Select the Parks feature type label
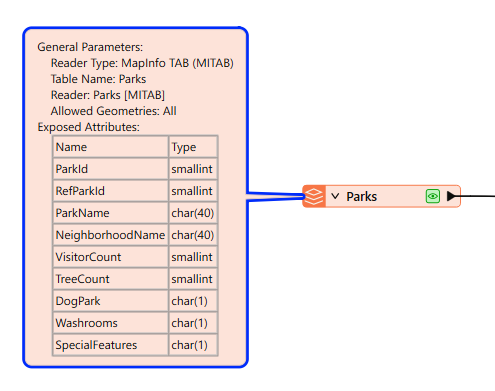 tap(362, 196)
